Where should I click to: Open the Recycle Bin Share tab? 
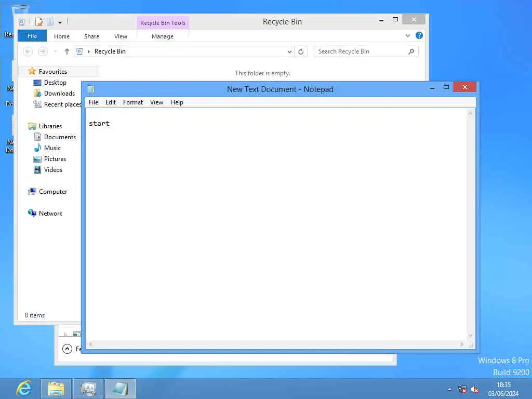(x=91, y=36)
